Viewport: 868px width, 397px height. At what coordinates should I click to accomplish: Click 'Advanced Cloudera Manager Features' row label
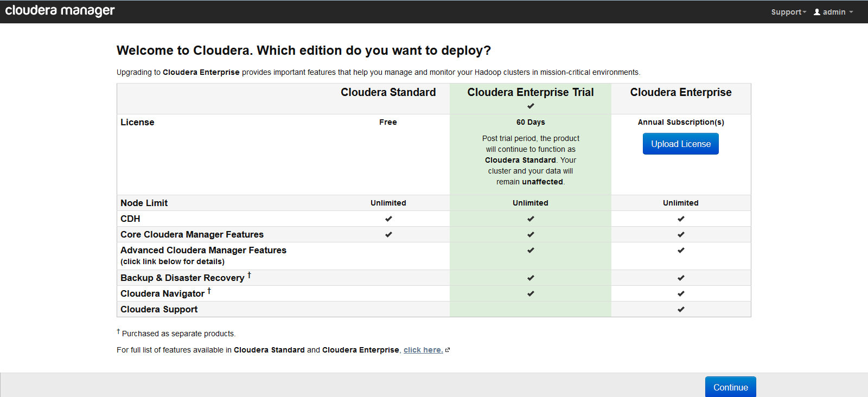click(203, 250)
